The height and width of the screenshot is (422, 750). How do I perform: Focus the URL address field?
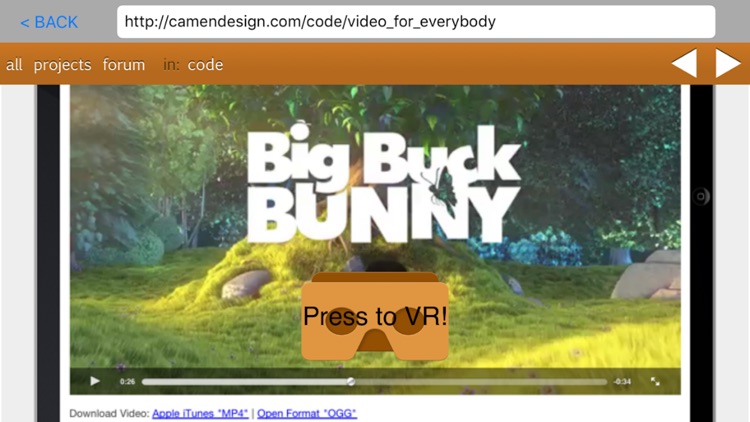click(416, 22)
